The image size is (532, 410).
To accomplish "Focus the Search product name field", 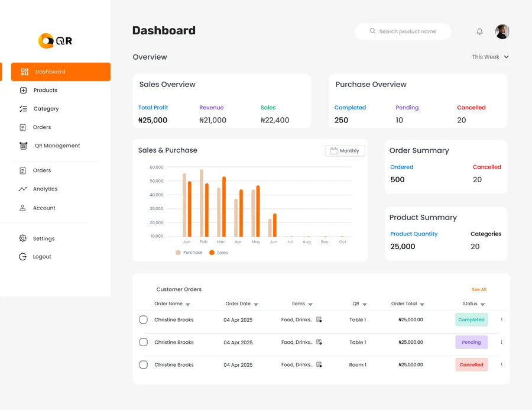I will [403, 31].
